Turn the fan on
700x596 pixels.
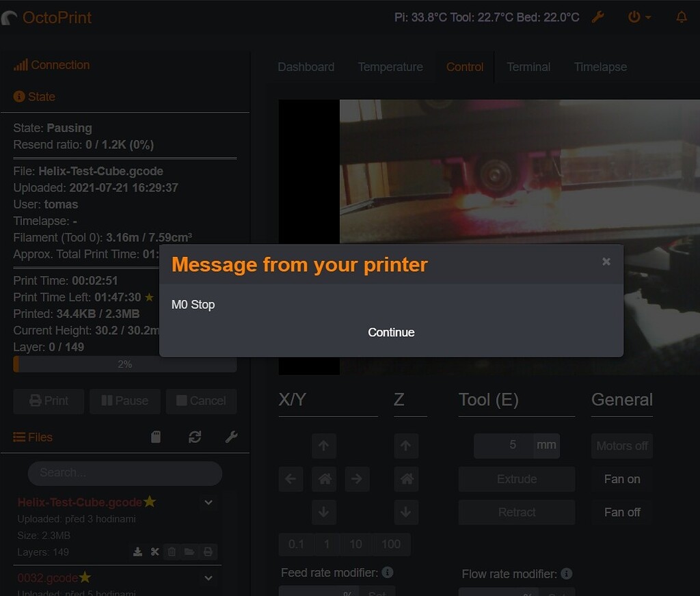click(x=621, y=479)
